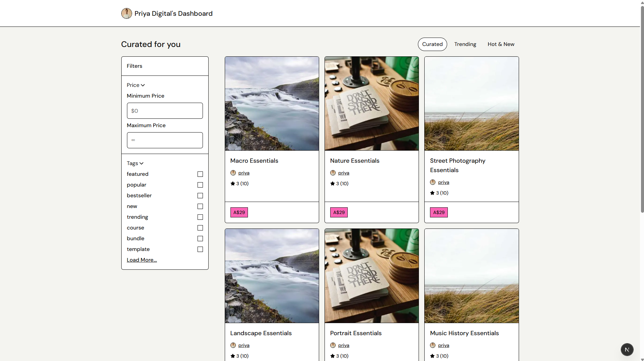Click the star rating icon on Macro Essentials
The width and height of the screenshot is (644, 361).
click(x=233, y=184)
